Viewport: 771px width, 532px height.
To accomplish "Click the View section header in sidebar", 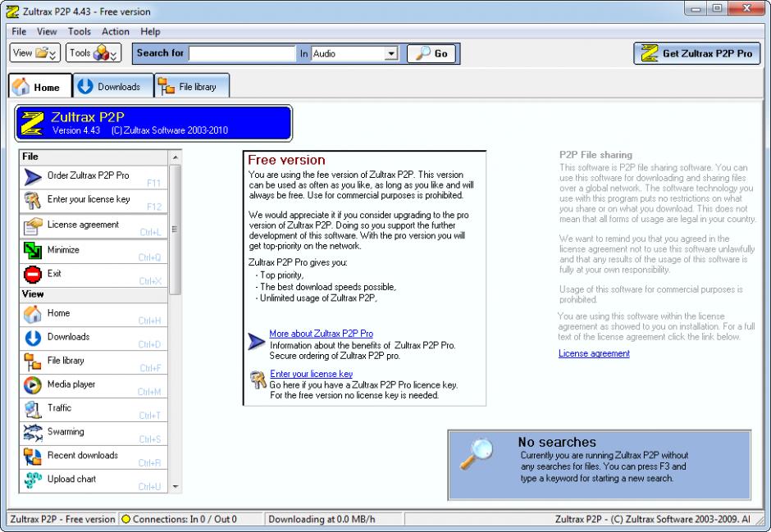I will point(94,294).
